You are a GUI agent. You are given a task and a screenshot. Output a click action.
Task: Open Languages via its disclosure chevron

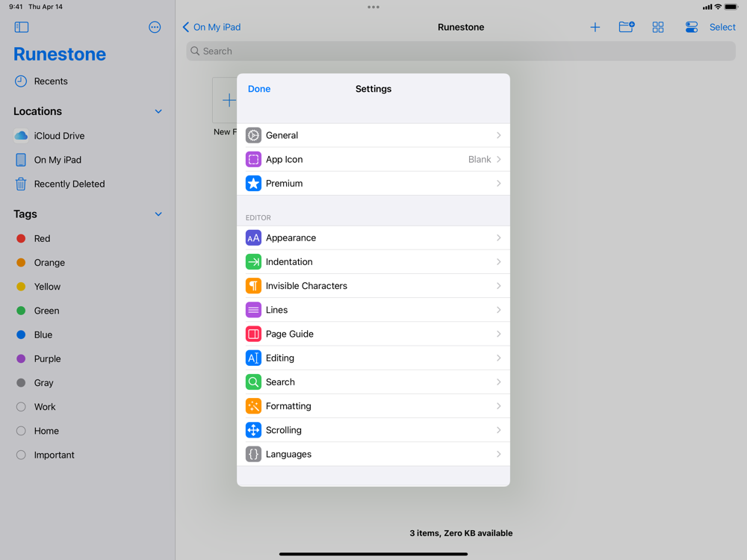pyautogui.click(x=499, y=454)
